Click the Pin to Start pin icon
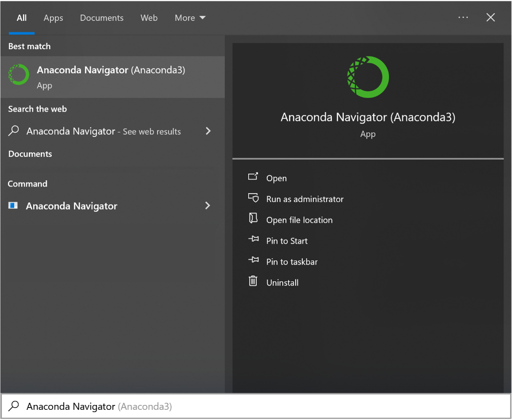The width and height of the screenshot is (512, 420). tap(253, 239)
